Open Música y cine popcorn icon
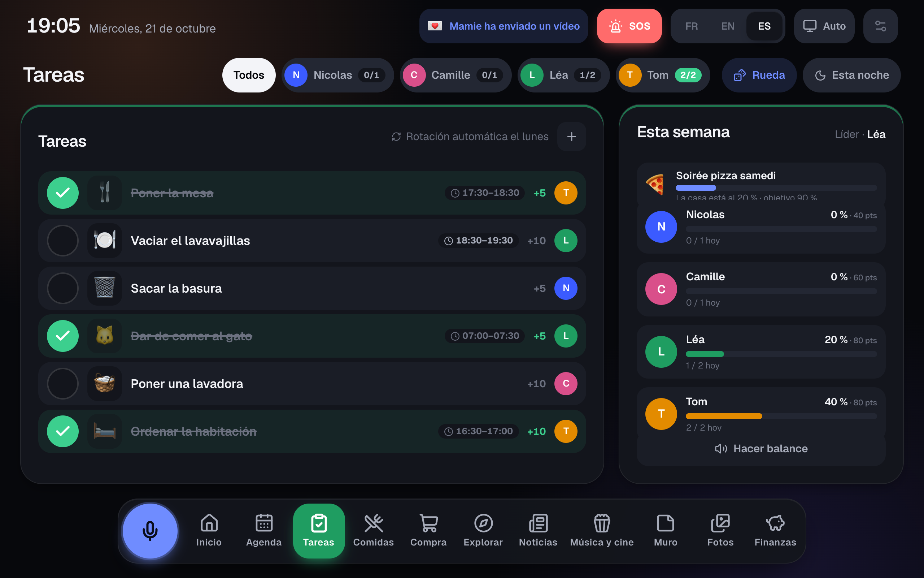The width and height of the screenshot is (924, 578). point(602,531)
